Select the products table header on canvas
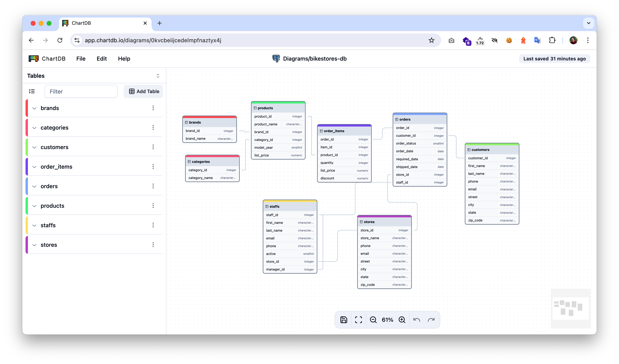Image resolution: width=619 pixels, height=364 pixels. (278, 108)
